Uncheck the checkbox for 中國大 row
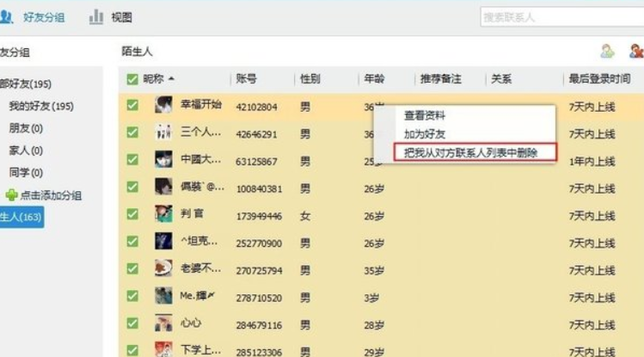The width and height of the screenshot is (644, 357). tap(132, 159)
